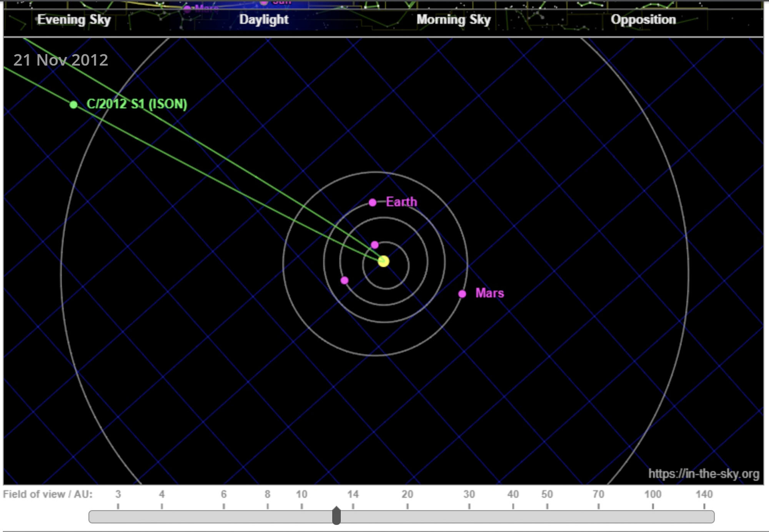Set the field of view to the 50 AU tick
Viewport: 769px width, 532px height.
(x=547, y=516)
